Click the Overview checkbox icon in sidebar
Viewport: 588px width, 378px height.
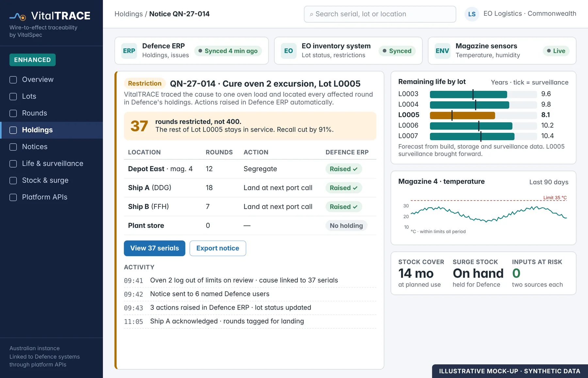click(13, 80)
